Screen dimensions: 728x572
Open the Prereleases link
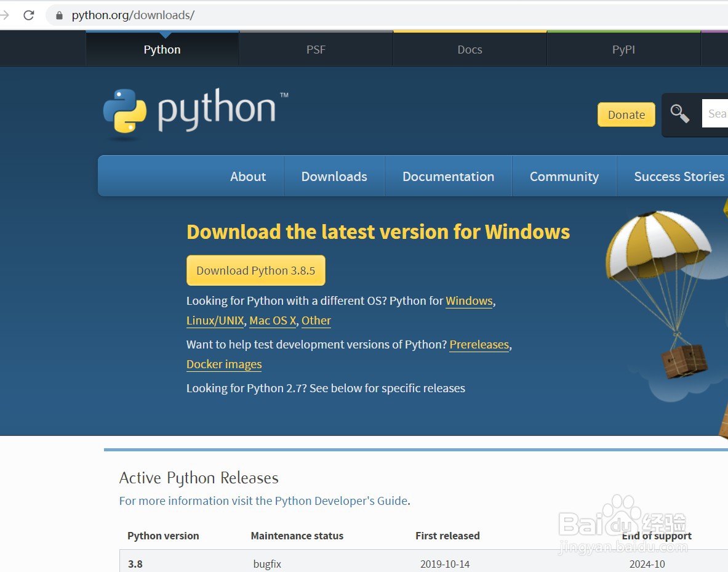tap(479, 345)
